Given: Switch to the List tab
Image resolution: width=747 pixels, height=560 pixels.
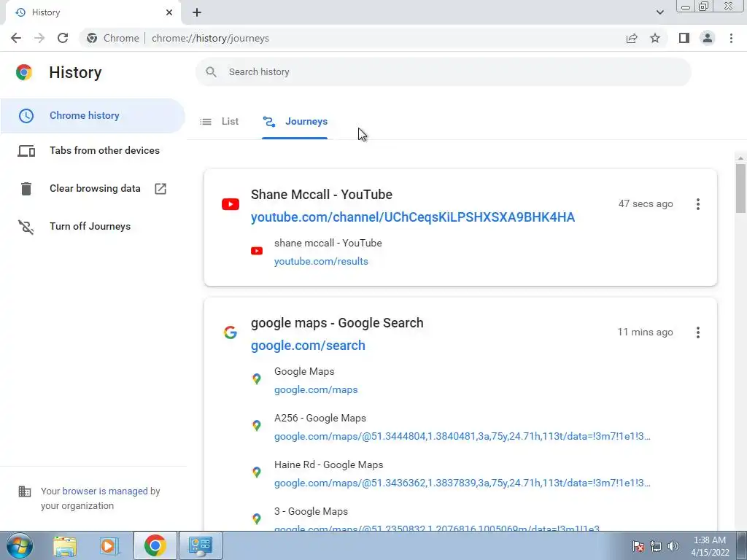Looking at the screenshot, I should point(219,122).
